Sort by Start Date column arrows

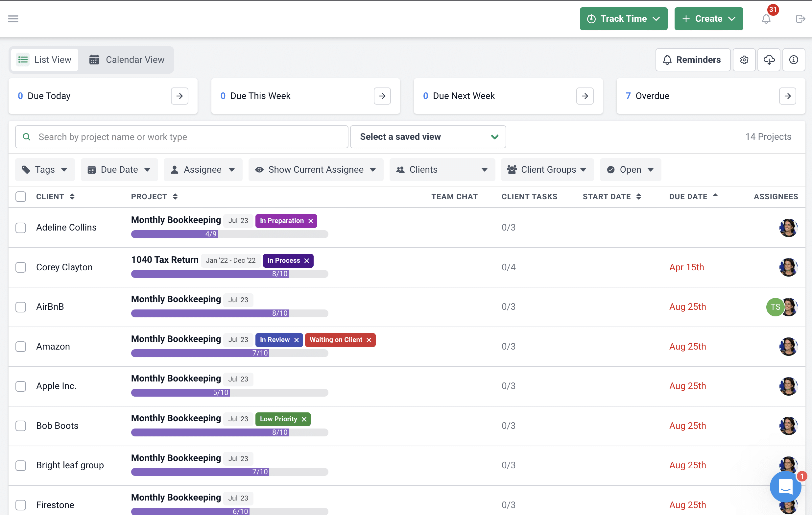point(638,197)
